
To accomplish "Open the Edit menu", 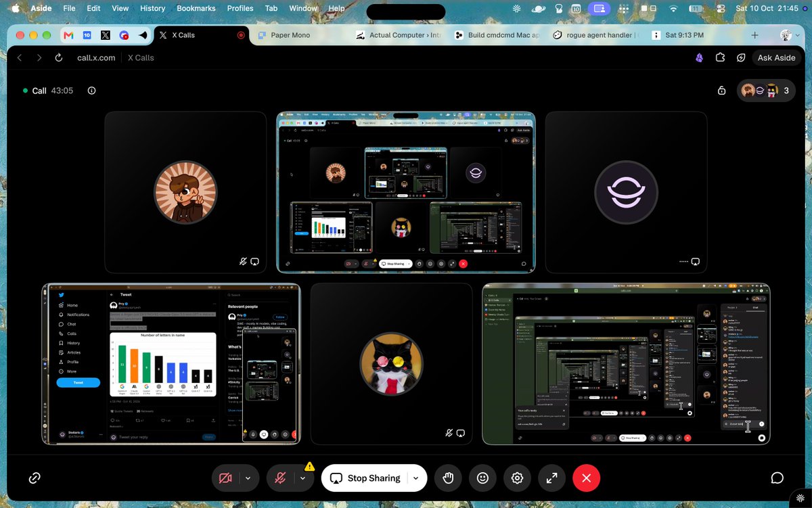I will [x=93, y=9].
